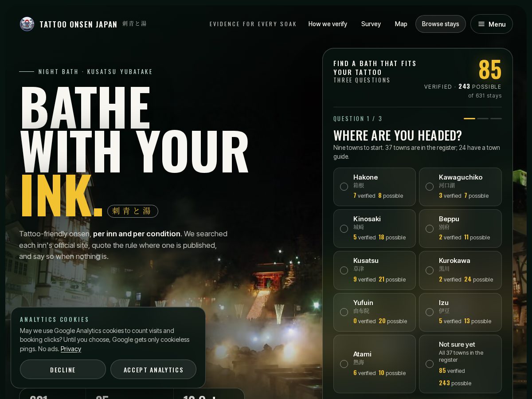Click the question progress step indicator
The height and width of the screenshot is (399, 532).
483,118
